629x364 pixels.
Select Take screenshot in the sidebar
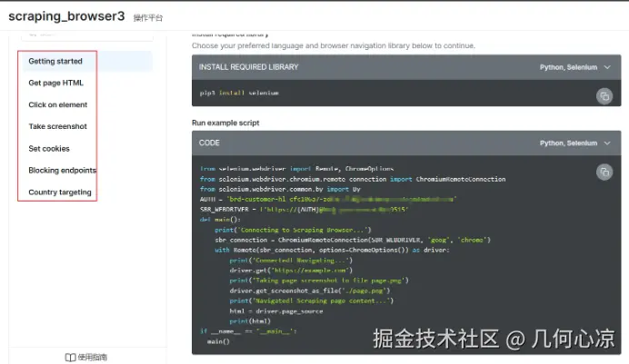coord(58,126)
